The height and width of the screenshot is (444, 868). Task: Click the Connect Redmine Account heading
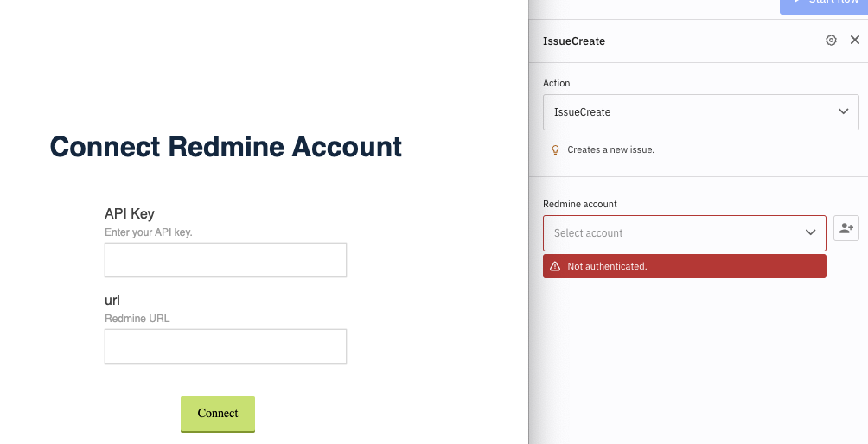226,147
